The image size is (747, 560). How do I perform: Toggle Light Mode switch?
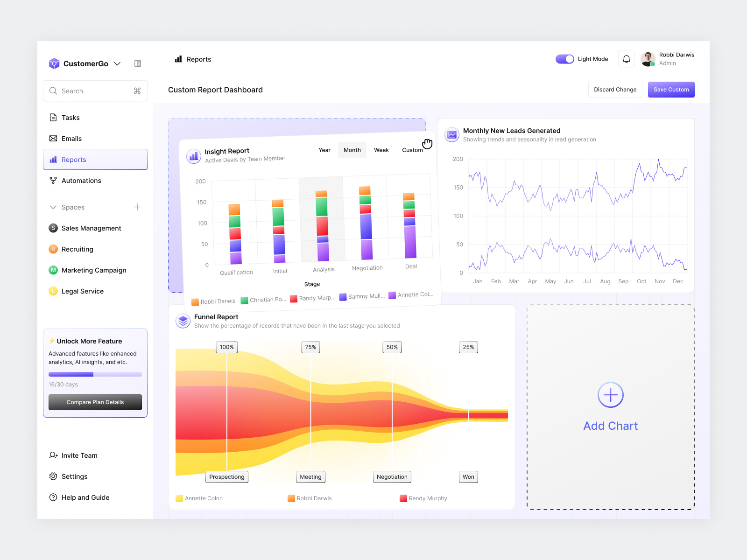click(564, 59)
